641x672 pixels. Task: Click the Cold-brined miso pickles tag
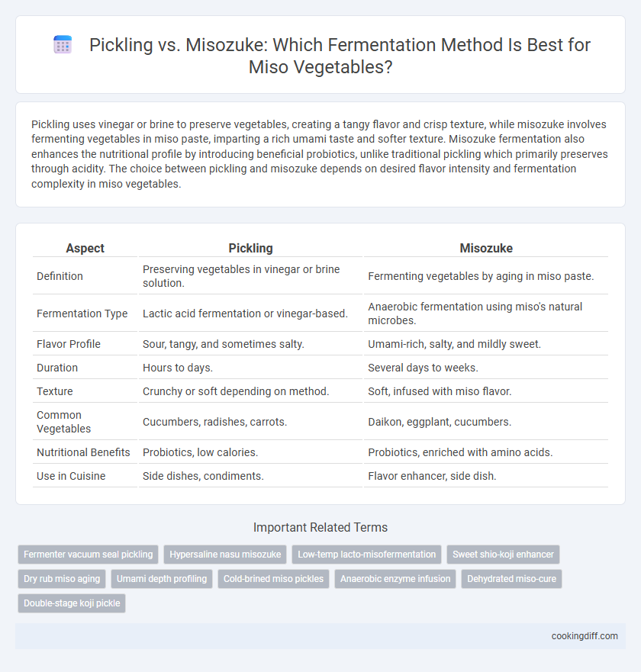[273, 579]
